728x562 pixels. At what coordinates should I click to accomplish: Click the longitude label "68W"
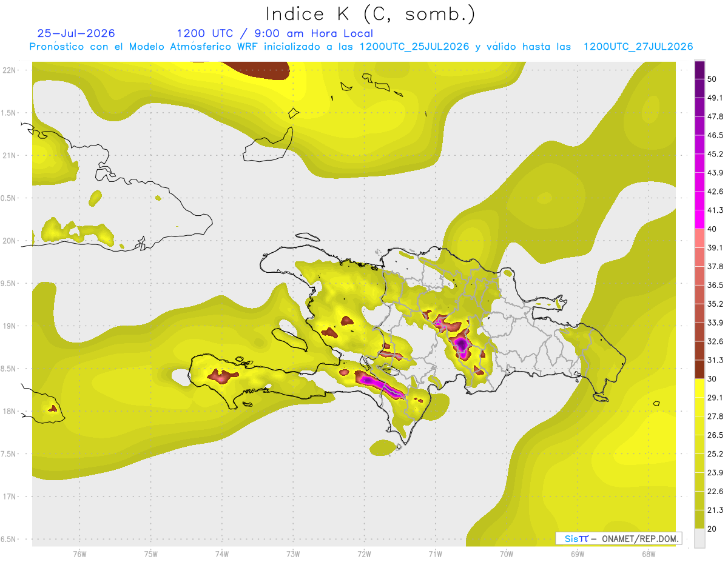point(649,554)
